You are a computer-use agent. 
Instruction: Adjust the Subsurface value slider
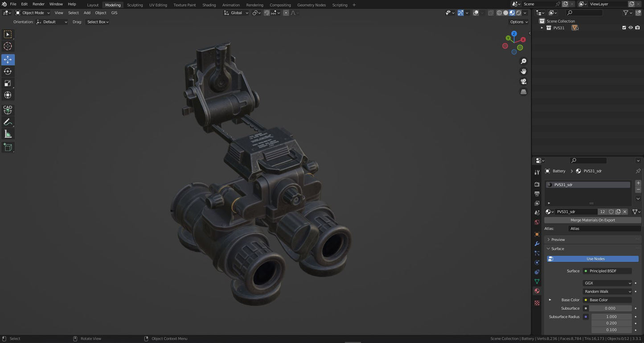coord(610,308)
